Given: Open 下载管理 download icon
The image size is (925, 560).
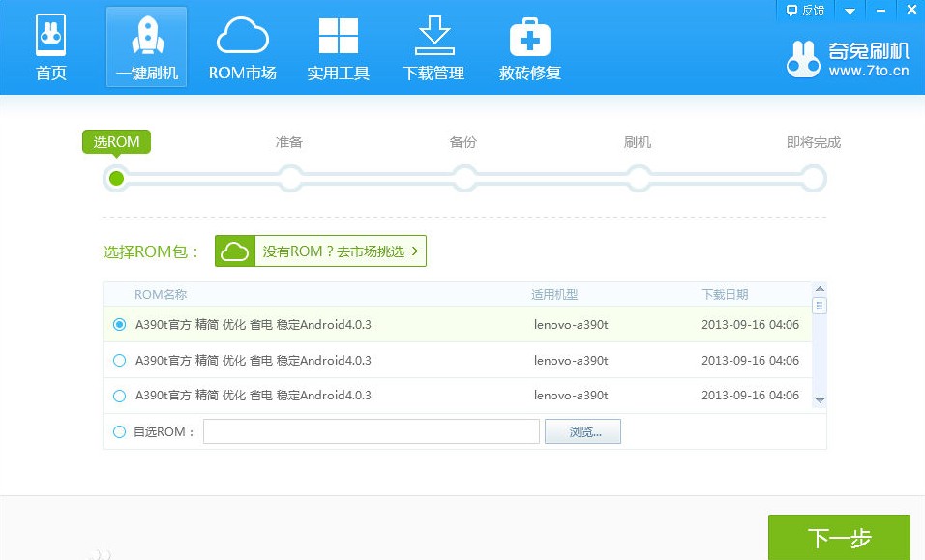Looking at the screenshot, I should [433, 37].
